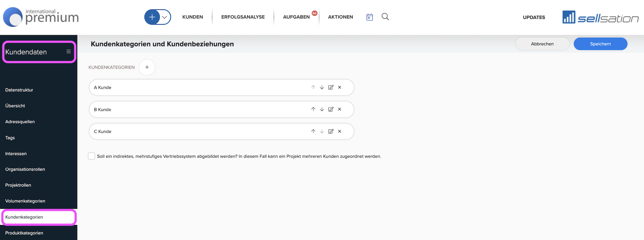Open the AUFGABEN menu
Screen dimensions: 644x240
[x=296, y=17]
